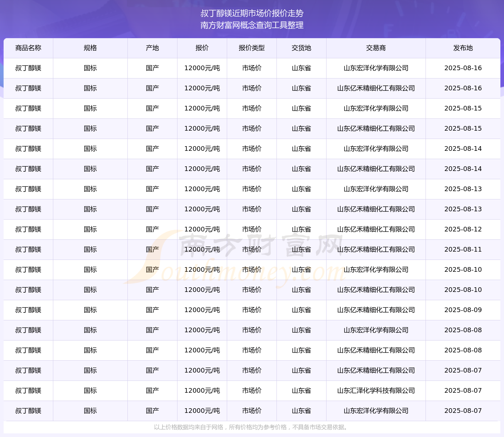
Task: Click the 12000元/吨 price in the 2025-08-12 row
Action: pyautogui.click(x=202, y=229)
